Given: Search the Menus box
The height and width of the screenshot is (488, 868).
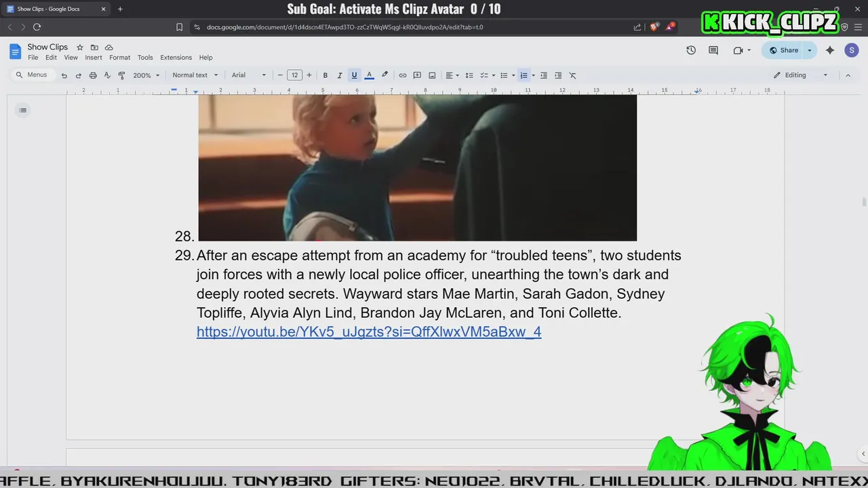Looking at the screenshot, I should [x=33, y=75].
